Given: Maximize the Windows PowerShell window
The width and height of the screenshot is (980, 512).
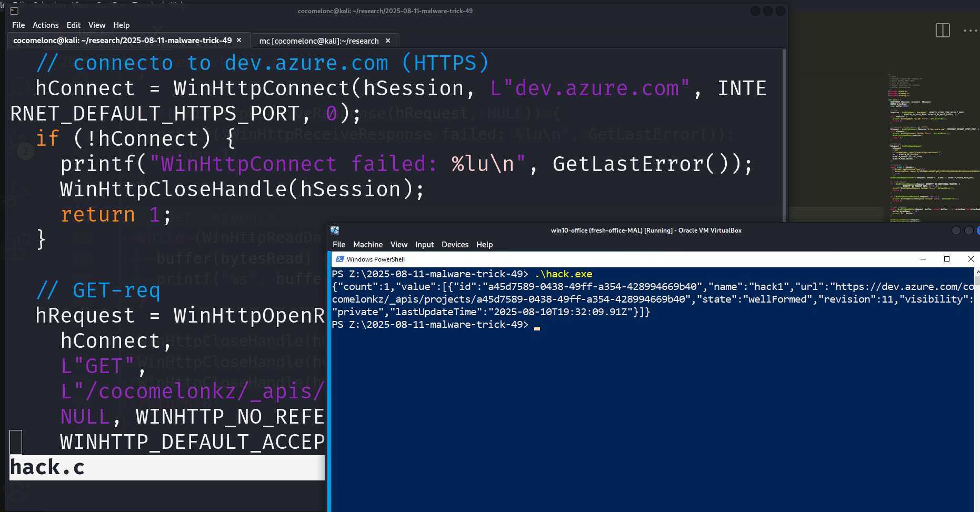Looking at the screenshot, I should click(x=947, y=259).
